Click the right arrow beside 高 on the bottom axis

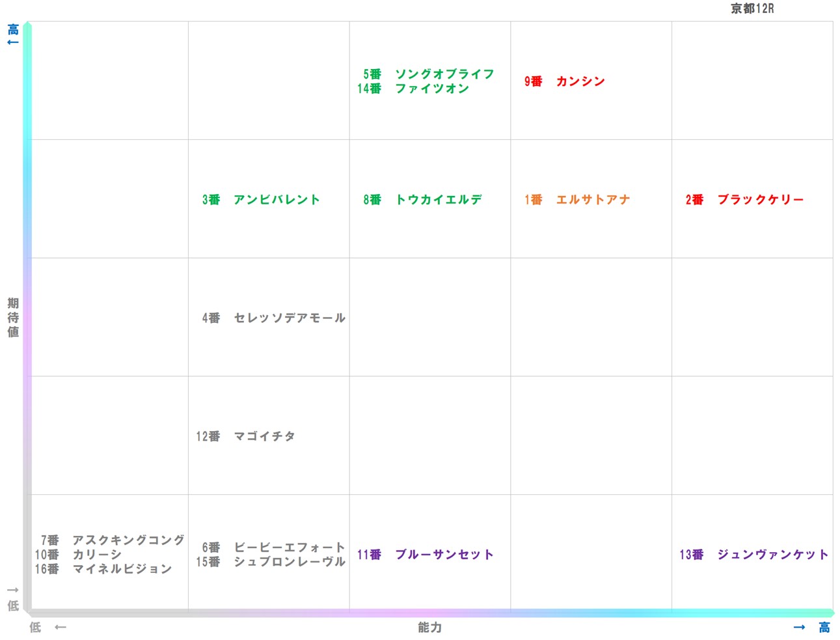coord(799,628)
